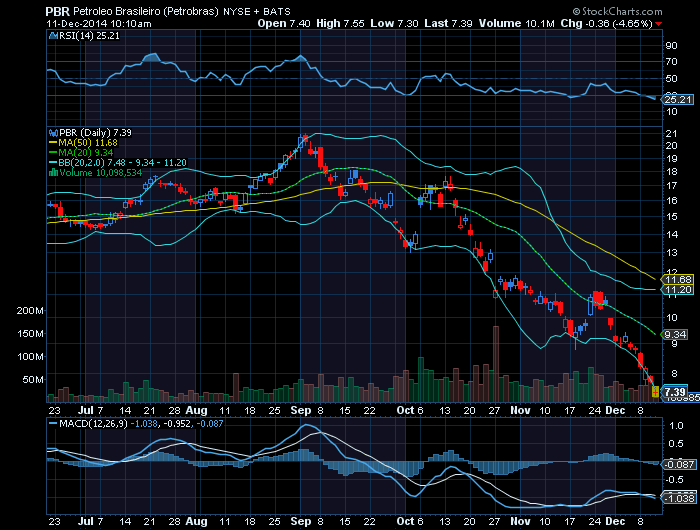Screen dimensions: 700x530
Task: Click the 'MA(20) 9.34' legend entry
Action: click(86, 153)
